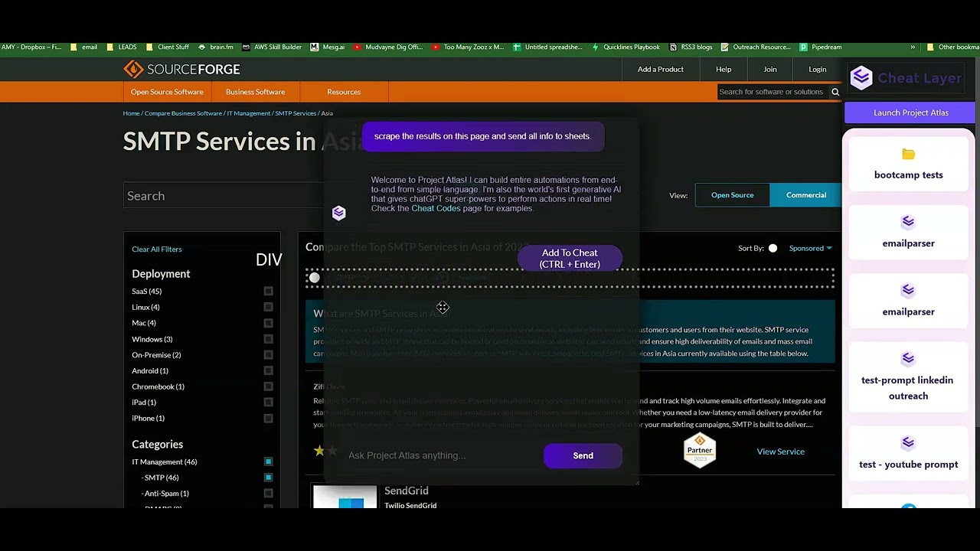Image resolution: width=980 pixels, height=551 pixels.
Task: Click the Home breadcrumb link
Action: point(131,113)
